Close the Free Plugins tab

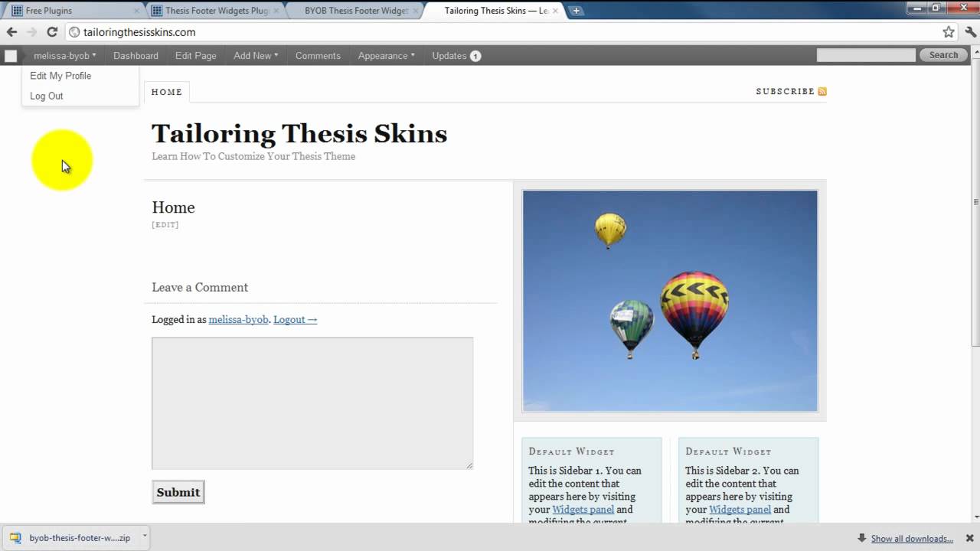coord(137,11)
